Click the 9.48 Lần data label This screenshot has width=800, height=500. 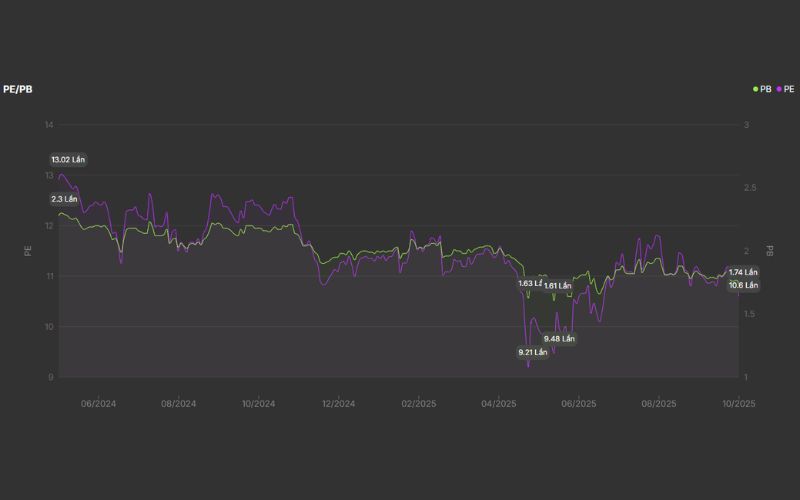(559, 338)
